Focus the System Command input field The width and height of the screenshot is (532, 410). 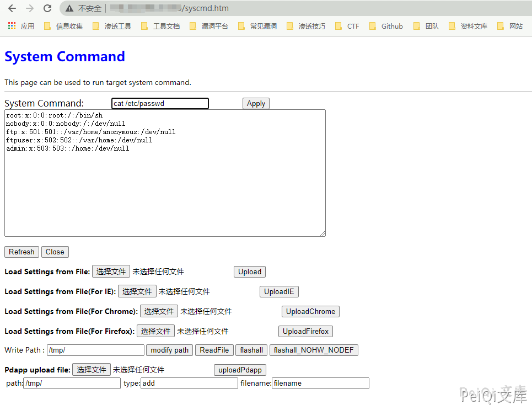pos(160,104)
